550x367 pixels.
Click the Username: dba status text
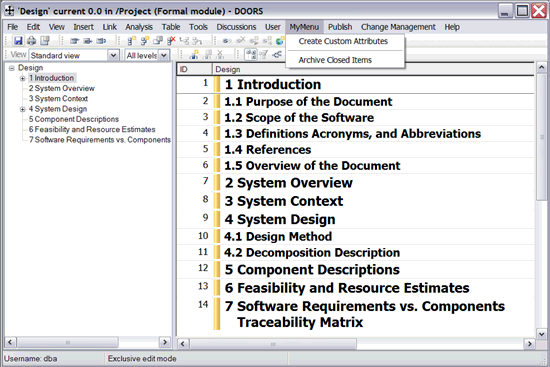[x=31, y=359]
